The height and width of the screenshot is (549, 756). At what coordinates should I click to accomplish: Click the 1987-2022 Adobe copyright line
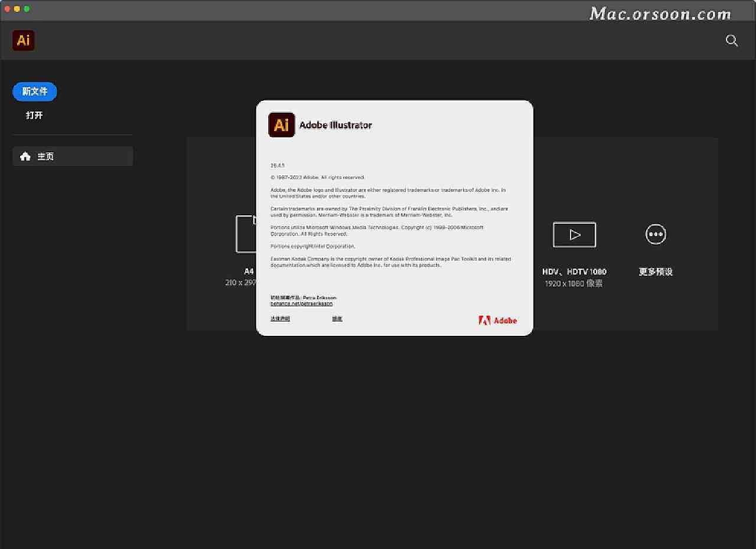(318, 178)
